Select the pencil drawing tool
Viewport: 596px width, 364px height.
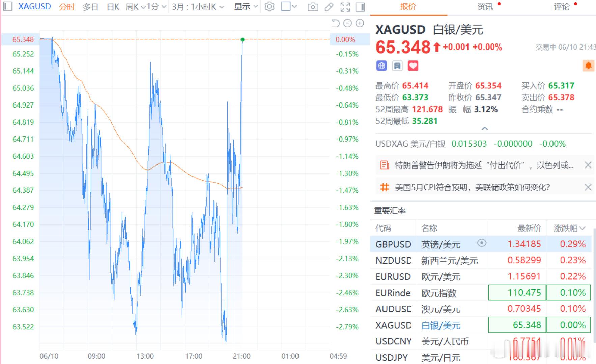tap(329, 7)
